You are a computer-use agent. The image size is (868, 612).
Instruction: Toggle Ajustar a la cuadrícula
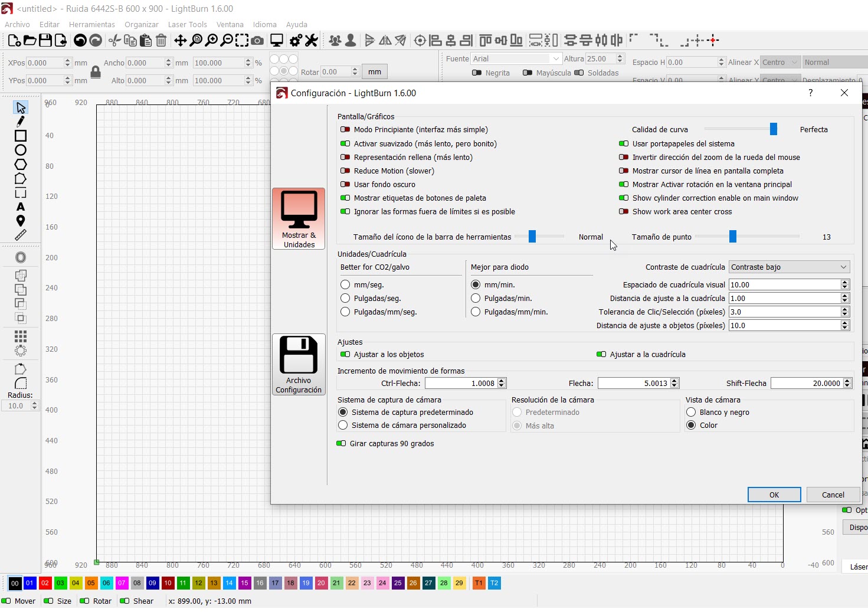601,354
